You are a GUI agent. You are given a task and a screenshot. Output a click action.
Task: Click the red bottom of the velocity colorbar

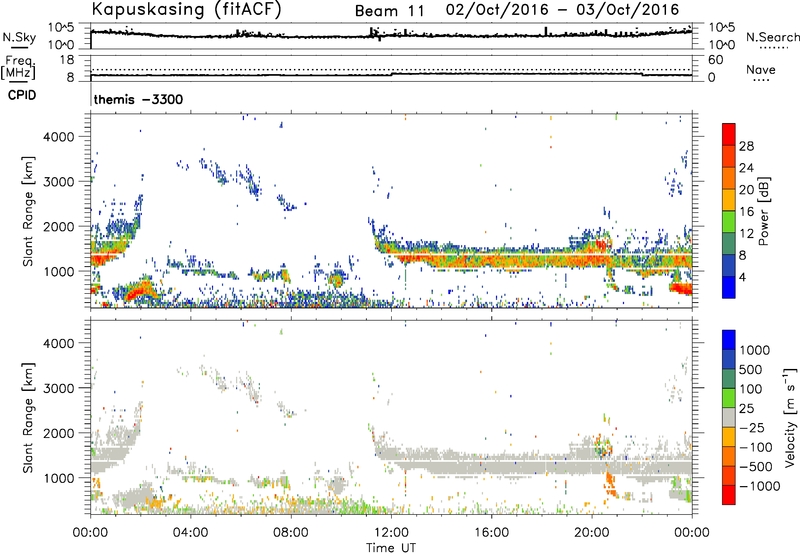729,496
